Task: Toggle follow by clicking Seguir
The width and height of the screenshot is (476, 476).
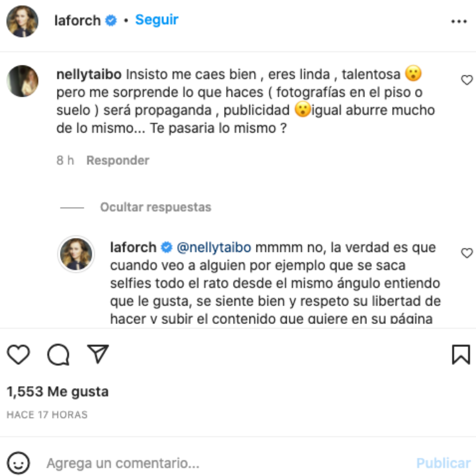Action: 156,20
